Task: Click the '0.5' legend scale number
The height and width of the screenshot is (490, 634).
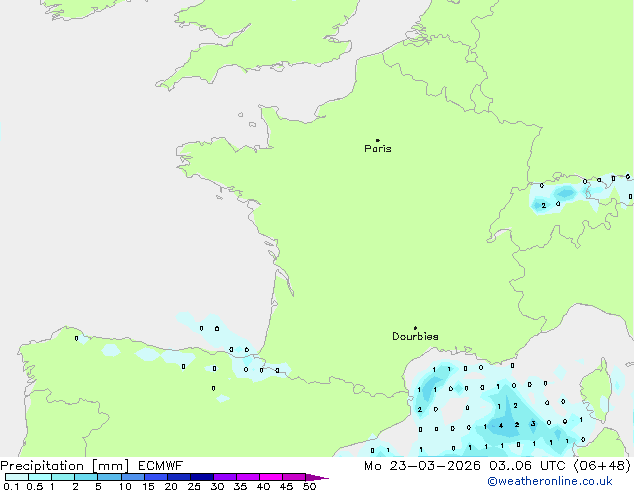Action: (34, 486)
